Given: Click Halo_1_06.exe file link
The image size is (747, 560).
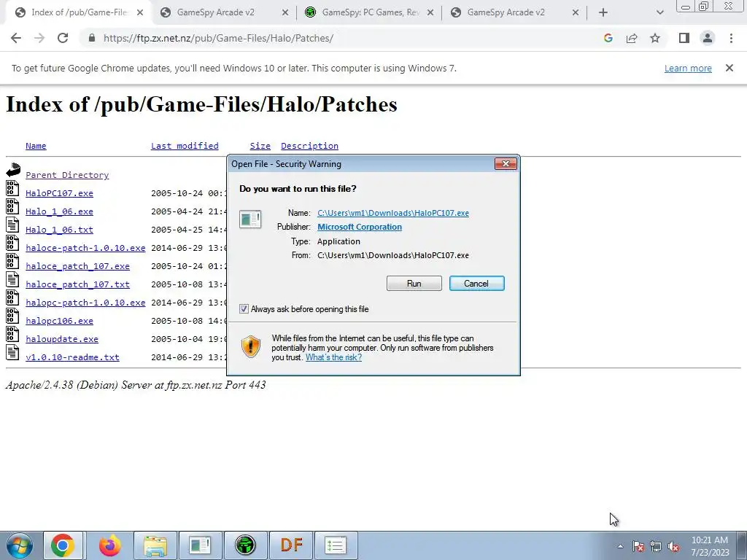Looking at the screenshot, I should tap(60, 211).
